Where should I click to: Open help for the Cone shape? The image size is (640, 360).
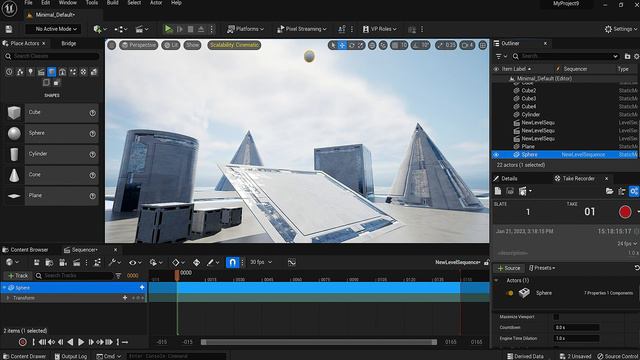[x=93, y=175]
